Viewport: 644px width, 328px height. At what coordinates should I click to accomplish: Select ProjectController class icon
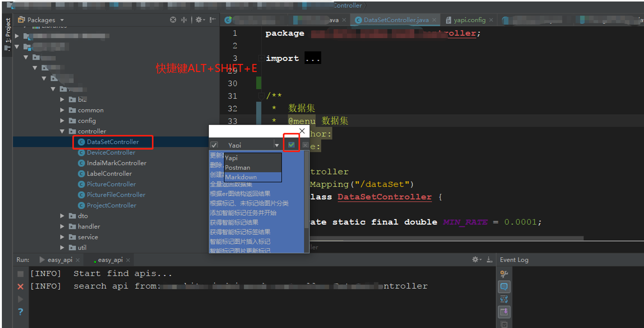(81, 205)
